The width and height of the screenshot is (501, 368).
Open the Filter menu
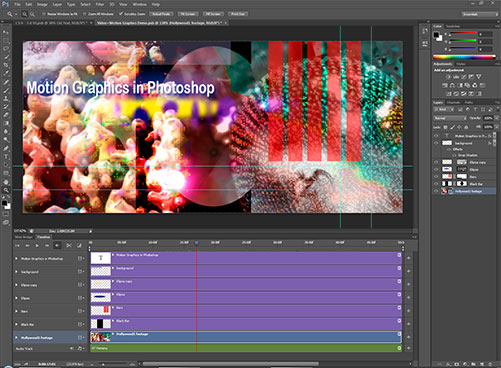pyautogui.click(x=100, y=4)
